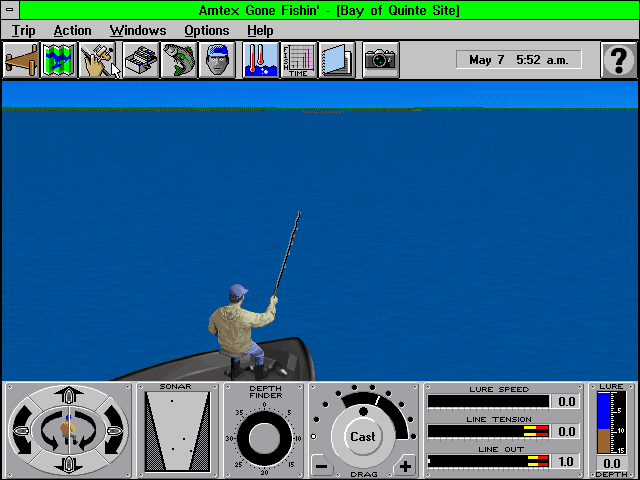Image resolution: width=640 pixels, height=480 pixels.
Task: Click the Depth Finder dial
Action: tap(264, 440)
